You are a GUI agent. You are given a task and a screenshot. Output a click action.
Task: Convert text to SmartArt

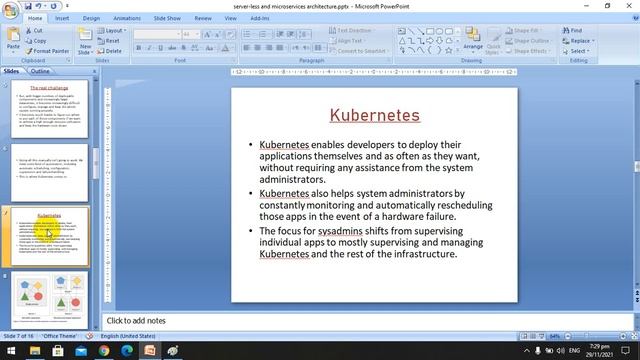pyautogui.click(x=359, y=51)
